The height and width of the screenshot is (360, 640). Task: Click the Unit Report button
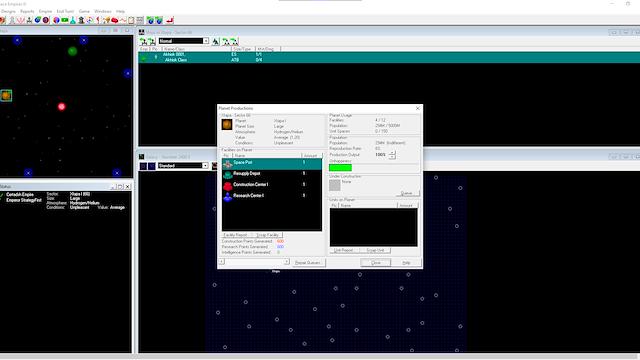tap(343, 250)
